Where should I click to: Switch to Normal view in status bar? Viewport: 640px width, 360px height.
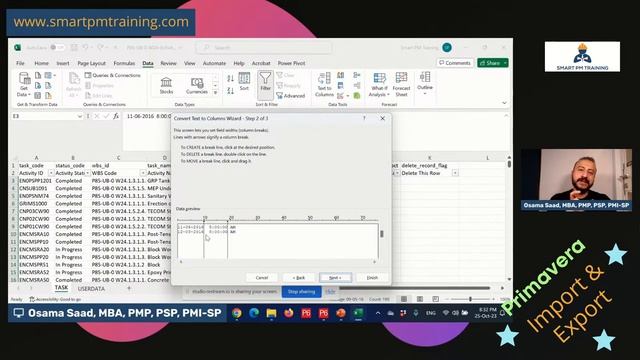(x=404, y=299)
